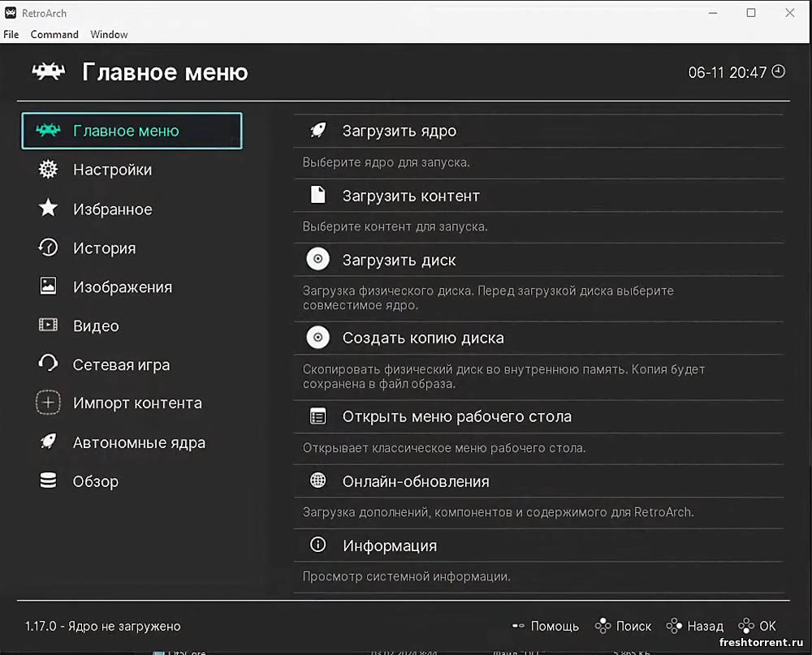Image resolution: width=812 pixels, height=655 pixels.
Task: Click the plus icon for Импорт контента
Action: pyautogui.click(x=49, y=403)
